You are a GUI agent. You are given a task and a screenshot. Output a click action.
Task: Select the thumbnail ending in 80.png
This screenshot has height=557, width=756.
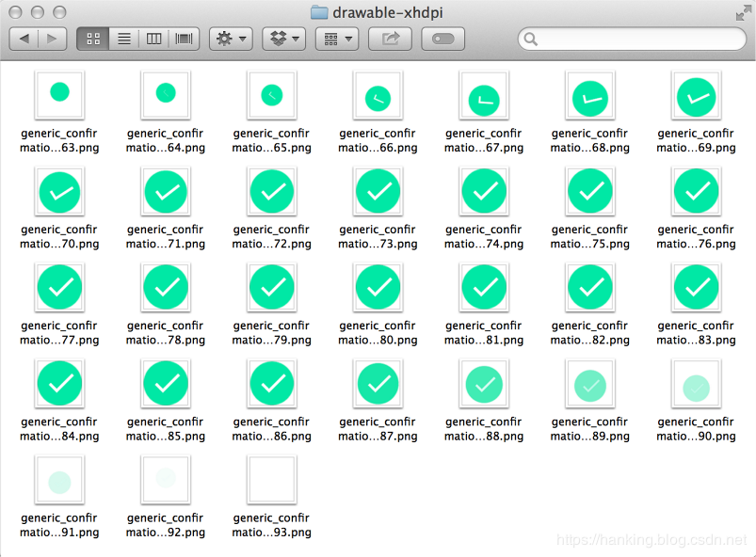click(x=378, y=287)
